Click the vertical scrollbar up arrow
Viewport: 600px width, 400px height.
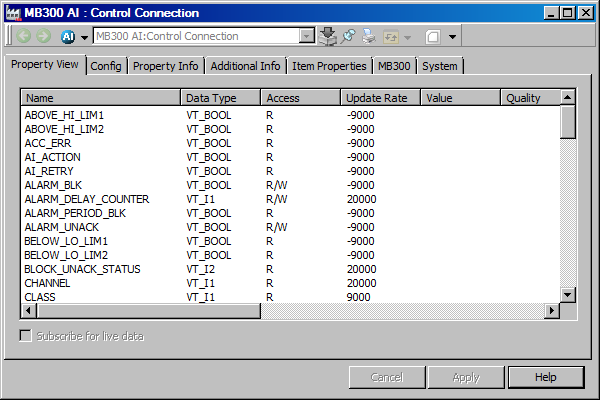pos(568,98)
